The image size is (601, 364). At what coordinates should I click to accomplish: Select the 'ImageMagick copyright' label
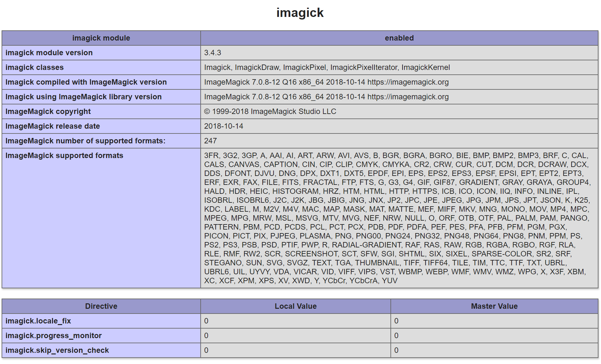point(48,111)
